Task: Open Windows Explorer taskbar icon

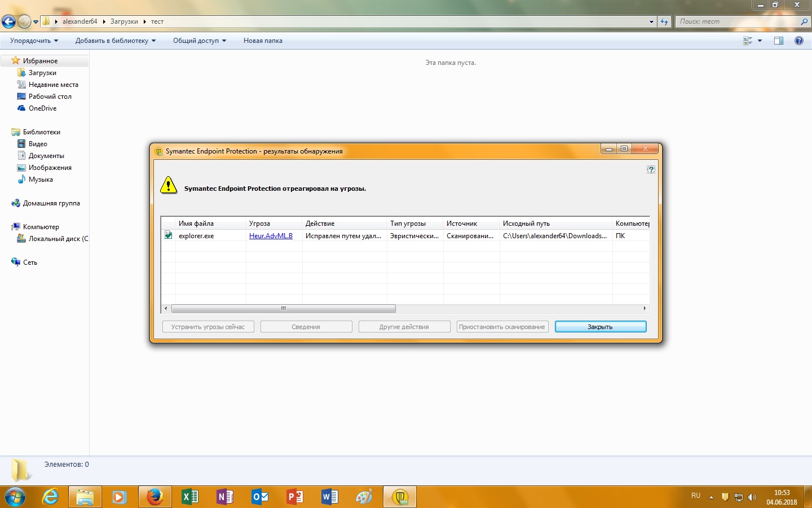Action: (x=85, y=497)
